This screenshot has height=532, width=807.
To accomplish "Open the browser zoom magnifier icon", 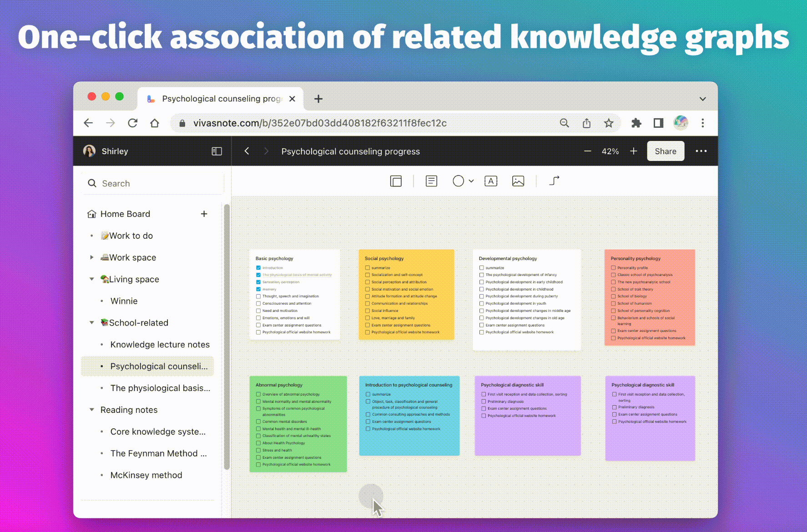I will pyautogui.click(x=564, y=123).
